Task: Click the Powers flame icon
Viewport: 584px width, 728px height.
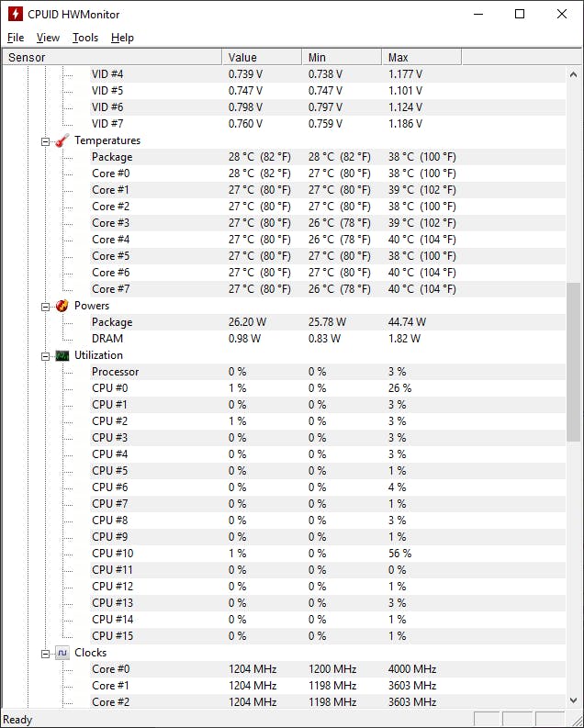Action: coord(62,306)
